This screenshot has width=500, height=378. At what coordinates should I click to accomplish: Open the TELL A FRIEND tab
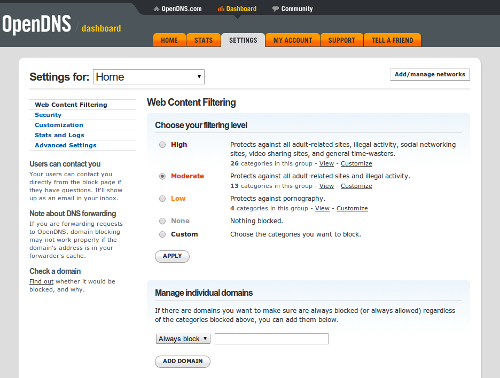pyautogui.click(x=392, y=40)
